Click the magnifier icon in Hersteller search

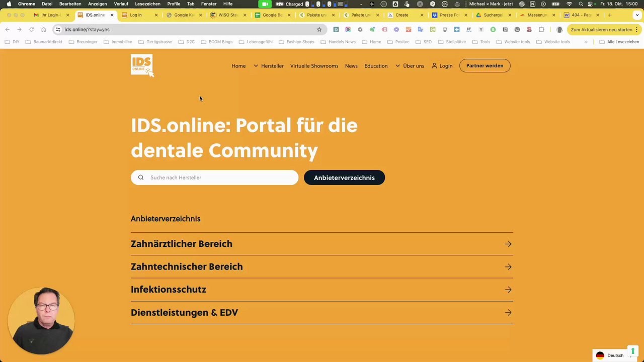[x=141, y=177]
